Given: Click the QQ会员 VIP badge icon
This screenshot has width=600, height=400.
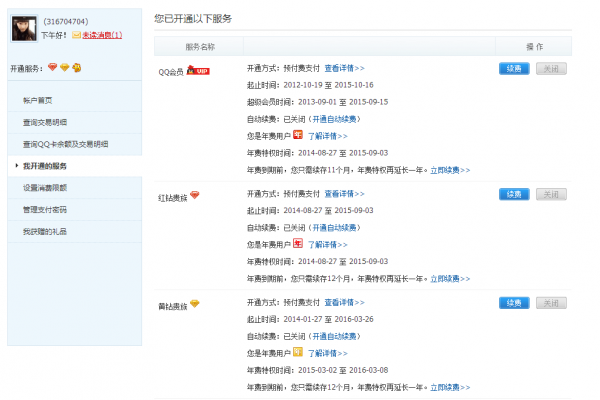Looking at the screenshot, I should (198, 70).
